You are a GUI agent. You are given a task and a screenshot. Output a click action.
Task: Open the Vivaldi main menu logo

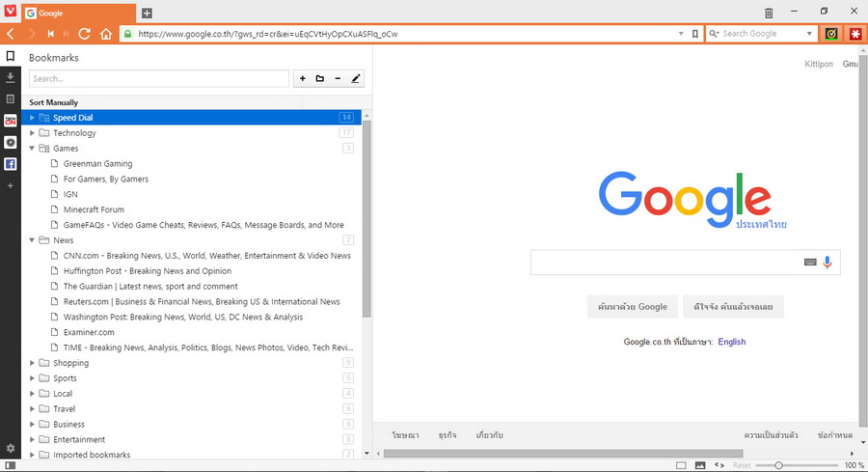pos(10,13)
